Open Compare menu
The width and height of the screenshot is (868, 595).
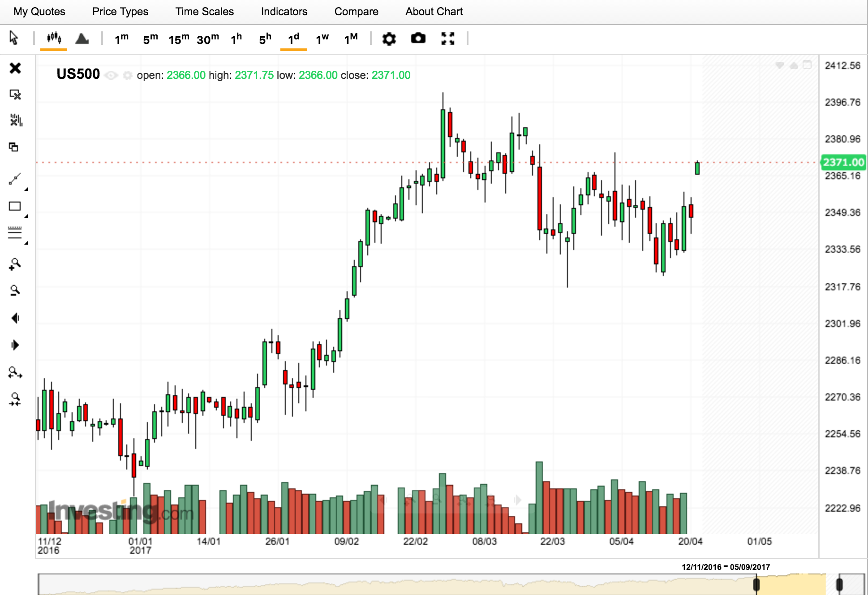click(x=357, y=12)
